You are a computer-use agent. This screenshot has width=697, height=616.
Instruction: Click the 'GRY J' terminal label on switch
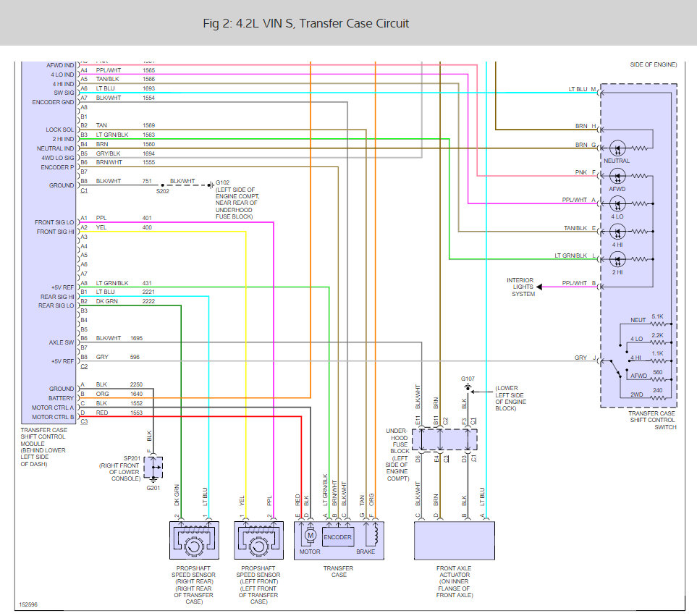[585, 358]
